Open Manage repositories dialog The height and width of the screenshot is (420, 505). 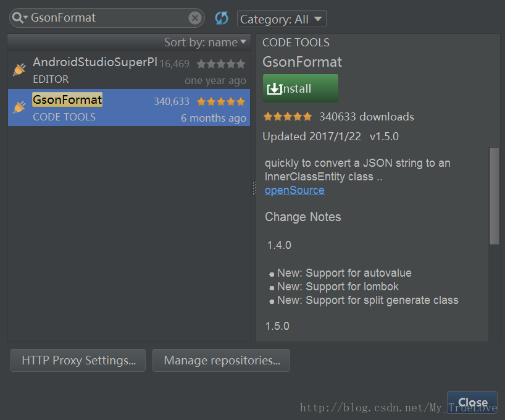(x=221, y=360)
